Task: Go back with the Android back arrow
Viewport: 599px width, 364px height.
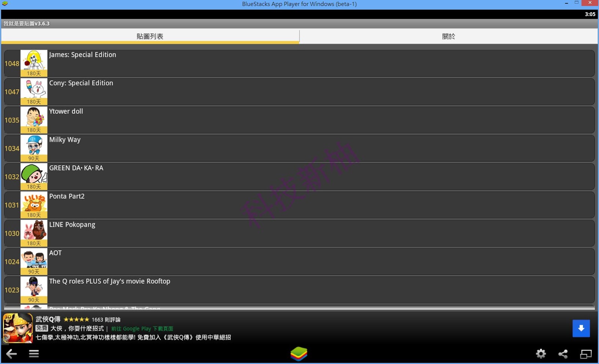Action: point(12,354)
